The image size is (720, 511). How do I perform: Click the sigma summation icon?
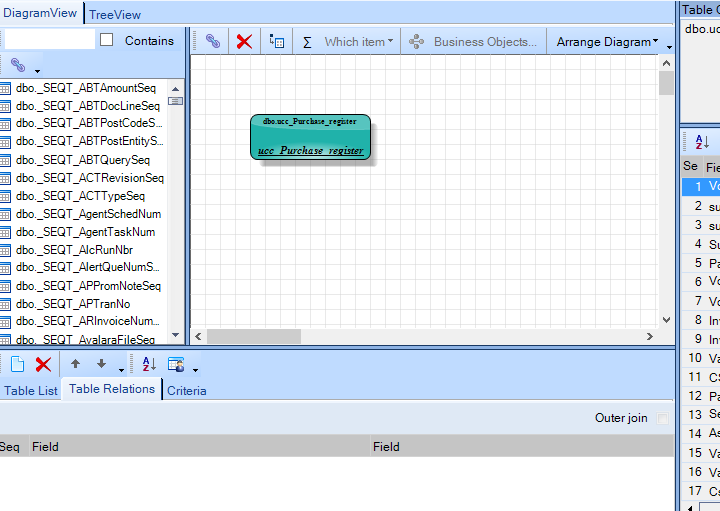point(307,42)
